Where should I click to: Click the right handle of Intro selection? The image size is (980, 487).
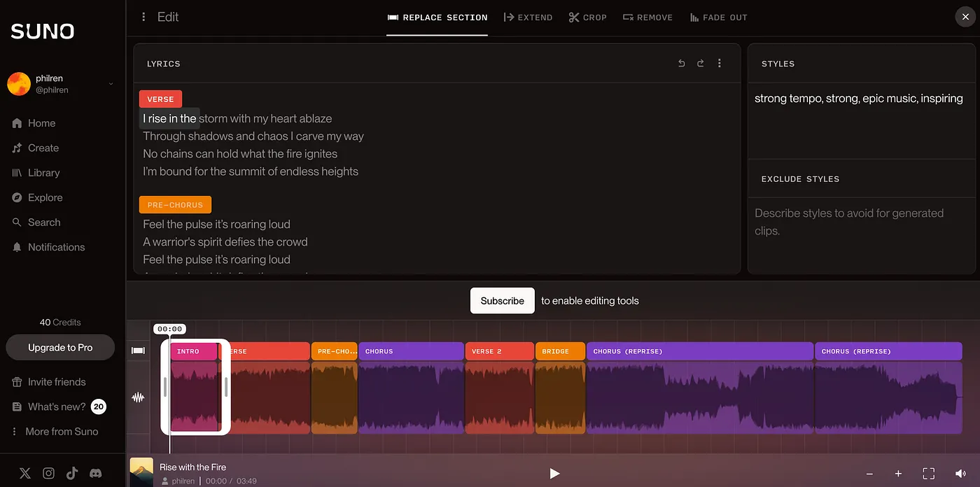pyautogui.click(x=226, y=387)
